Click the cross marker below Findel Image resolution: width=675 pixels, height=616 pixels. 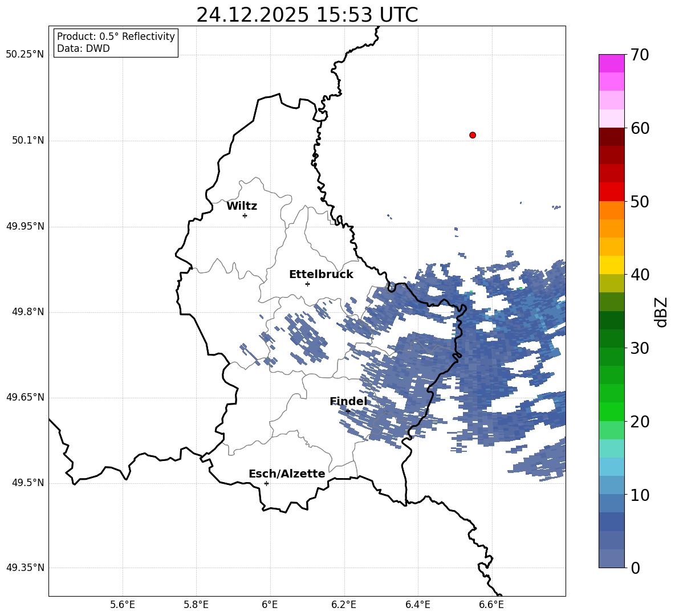(348, 411)
